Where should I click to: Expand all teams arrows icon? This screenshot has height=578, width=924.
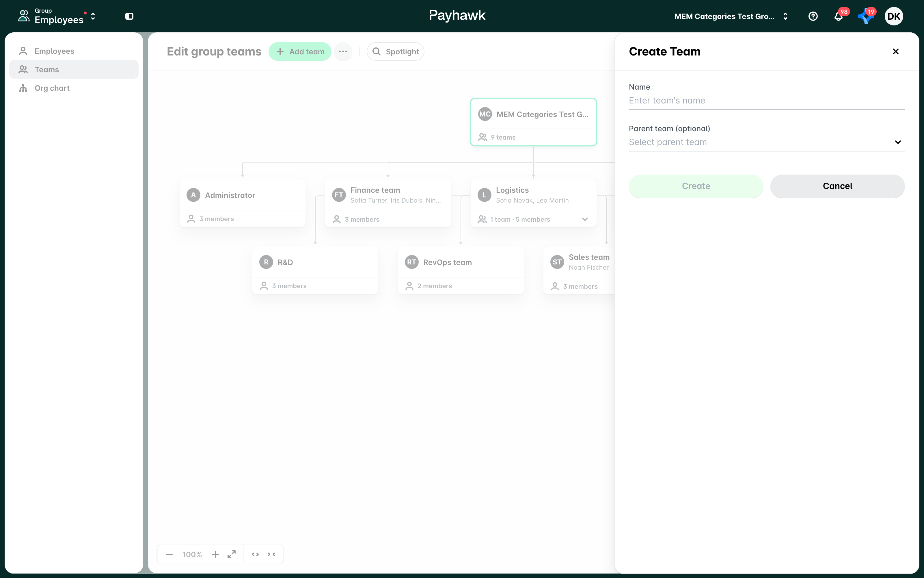[x=256, y=554]
